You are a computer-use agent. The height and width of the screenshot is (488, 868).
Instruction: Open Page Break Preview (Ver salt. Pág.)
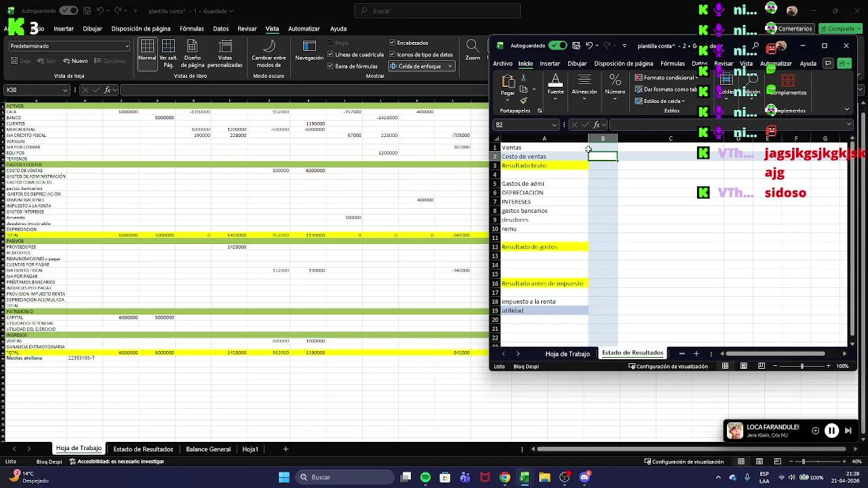168,52
